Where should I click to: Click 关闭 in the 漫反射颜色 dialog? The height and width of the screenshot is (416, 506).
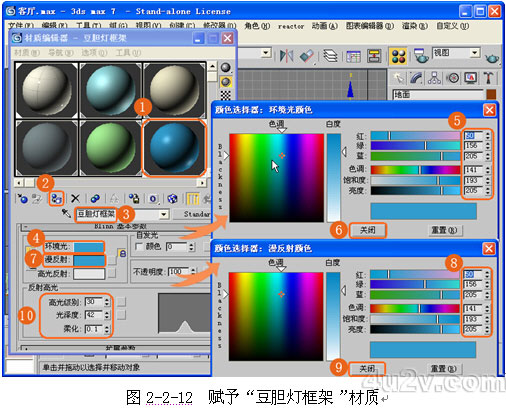pyautogui.click(x=367, y=369)
